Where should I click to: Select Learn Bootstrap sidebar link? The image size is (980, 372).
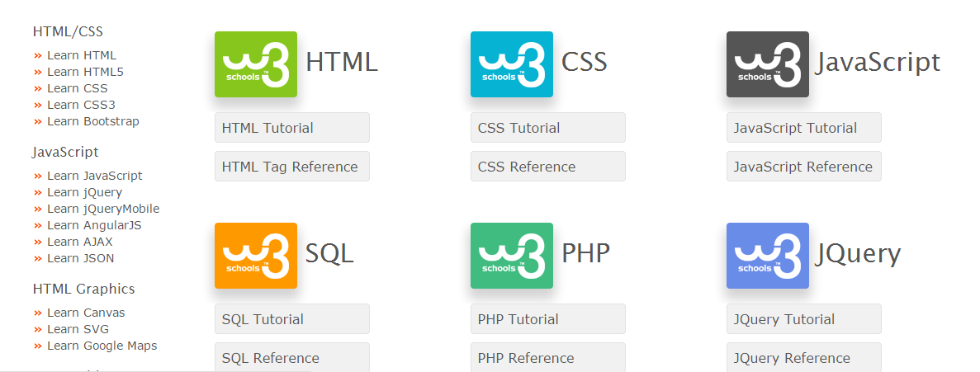coord(92,121)
